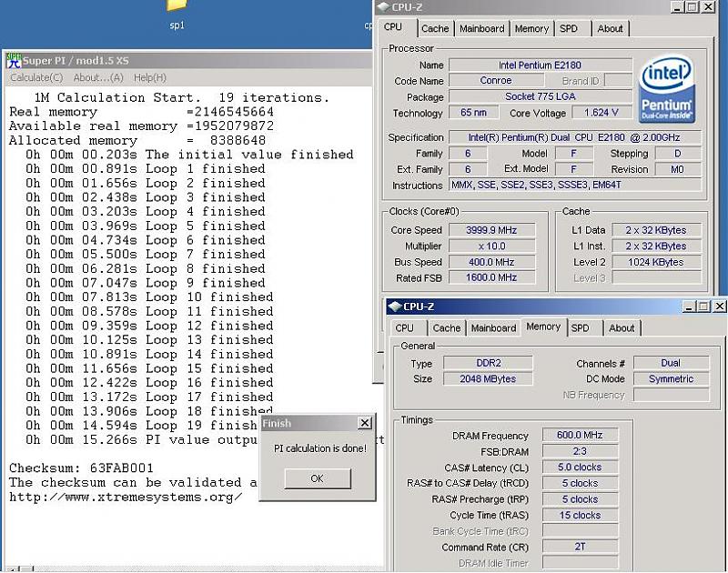Open the Calculate(C) menu in Super PI
The height and width of the screenshot is (573, 728).
36,77
